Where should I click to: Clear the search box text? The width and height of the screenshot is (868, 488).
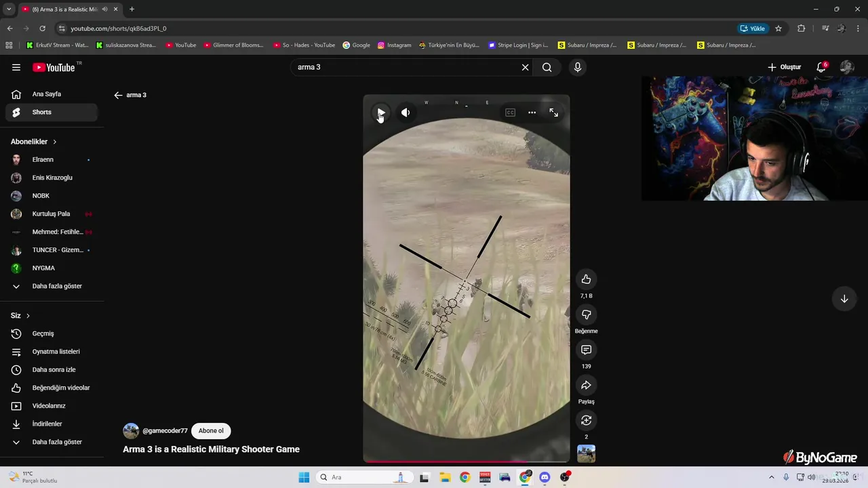525,67
